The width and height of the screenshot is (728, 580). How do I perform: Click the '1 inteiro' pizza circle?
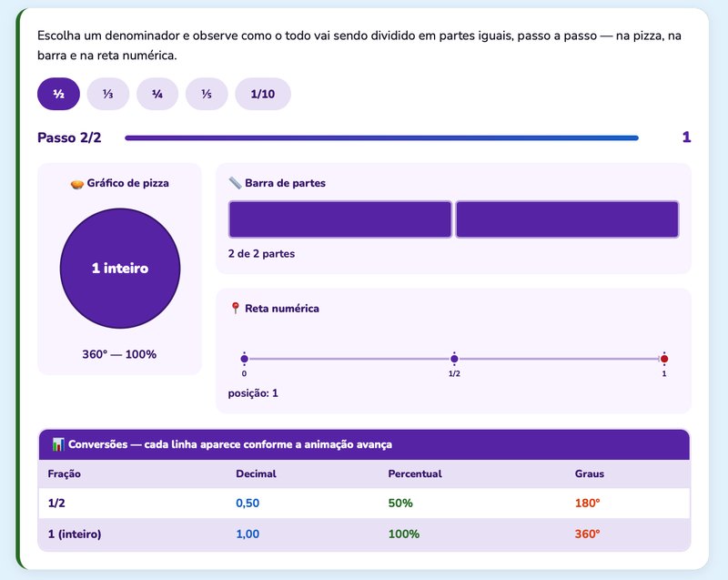pos(120,269)
